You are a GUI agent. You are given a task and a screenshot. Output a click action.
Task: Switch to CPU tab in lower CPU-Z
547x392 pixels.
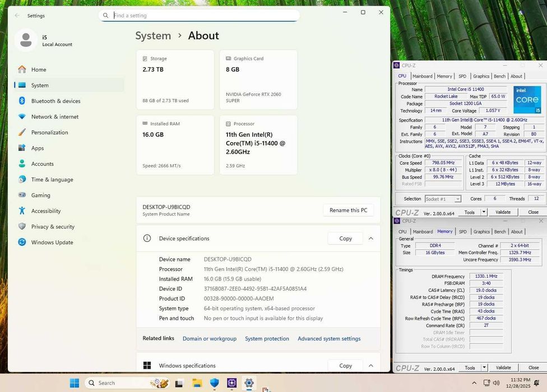[x=402, y=231]
